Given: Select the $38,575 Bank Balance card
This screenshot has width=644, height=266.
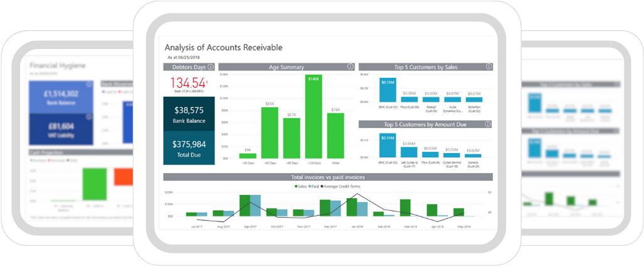Looking at the screenshot, I should tap(189, 114).
